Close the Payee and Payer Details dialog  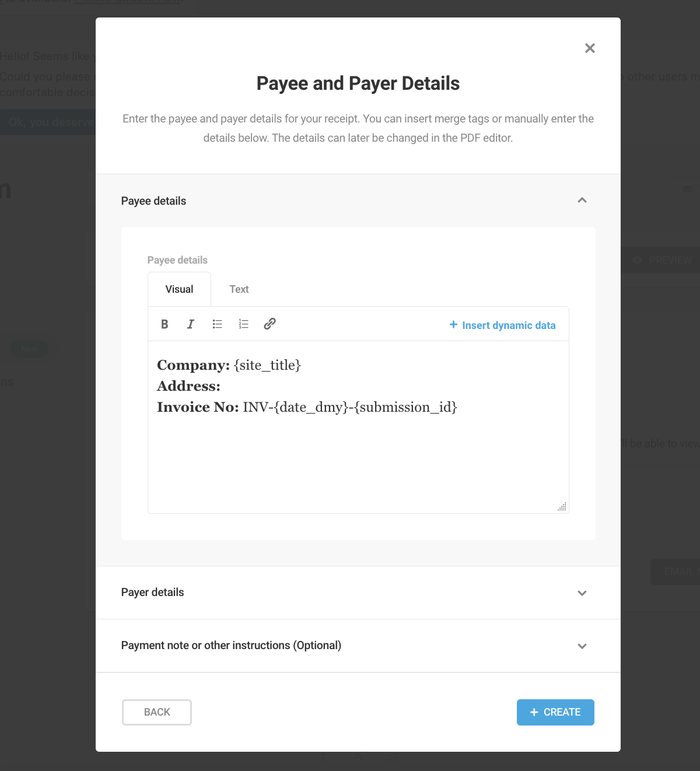[x=590, y=48]
